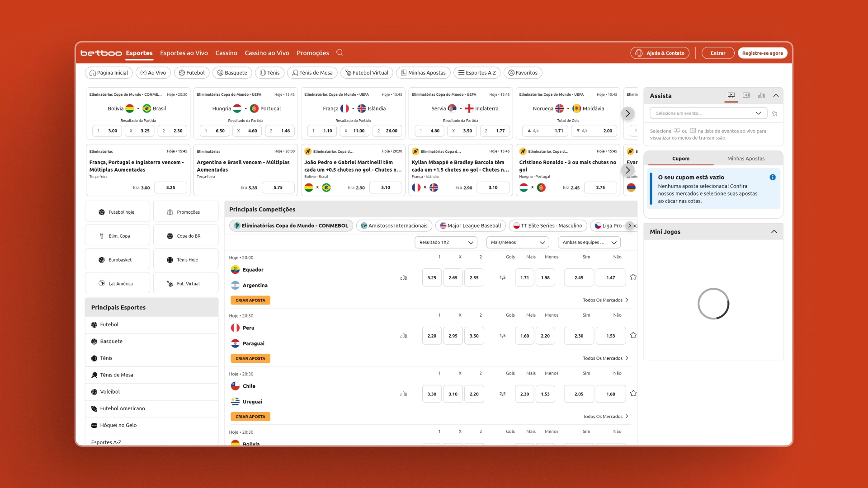Select the scoreboard icon in Assista panel
This screenshot has width=868, height=488.
coord(746,95)
